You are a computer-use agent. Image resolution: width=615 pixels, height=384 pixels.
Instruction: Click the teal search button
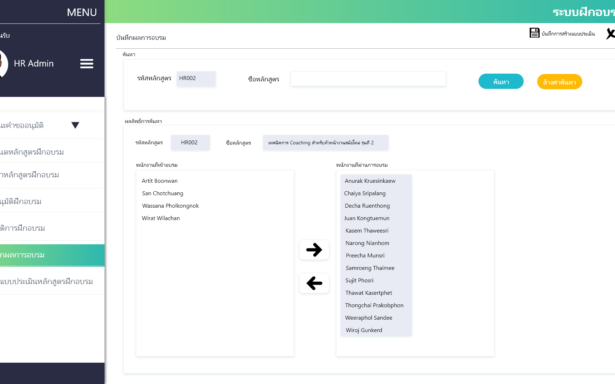point(501,82)
